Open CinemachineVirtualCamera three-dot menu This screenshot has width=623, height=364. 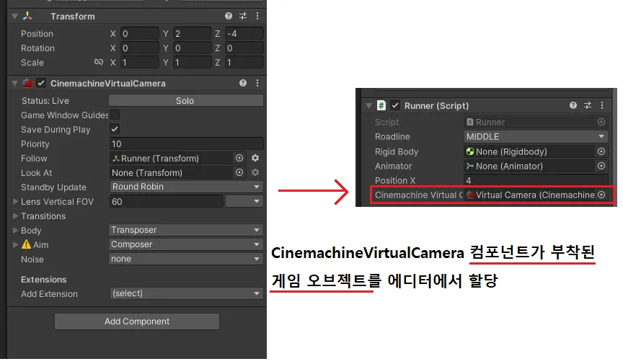(257, 83)
